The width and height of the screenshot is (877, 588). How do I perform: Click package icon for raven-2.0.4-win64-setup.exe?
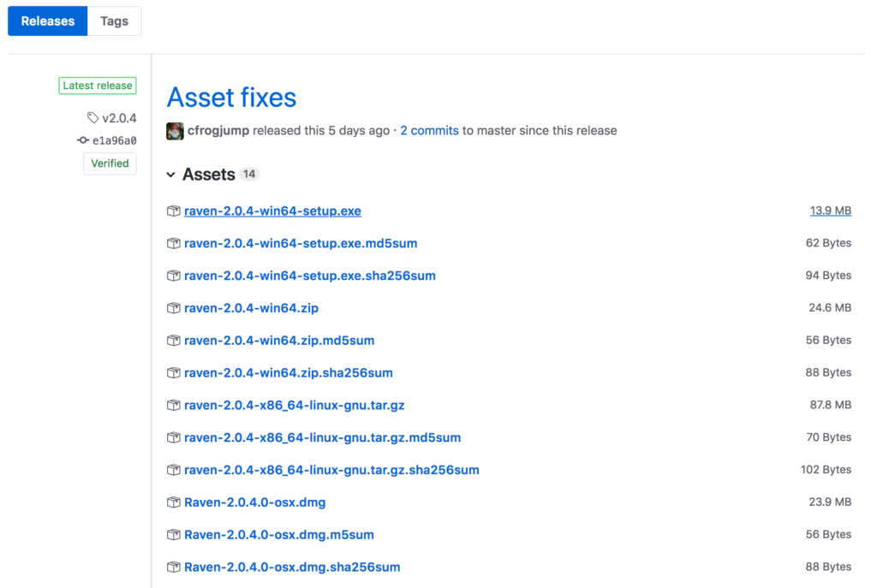point(173,211)
